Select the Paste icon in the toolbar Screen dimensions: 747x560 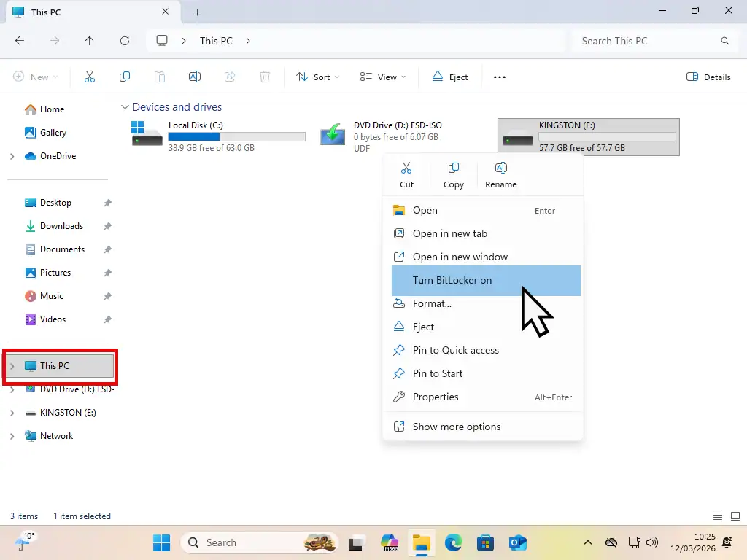pyautogui.click(x=160, y=77)
